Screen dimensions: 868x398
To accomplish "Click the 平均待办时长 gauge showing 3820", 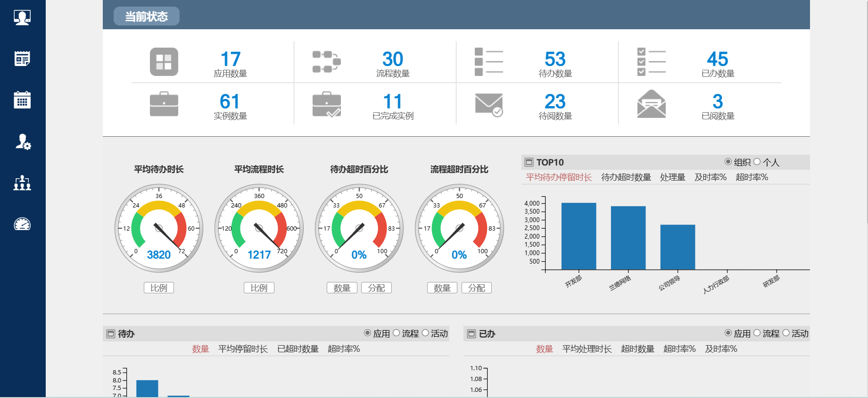I will 159,228.
